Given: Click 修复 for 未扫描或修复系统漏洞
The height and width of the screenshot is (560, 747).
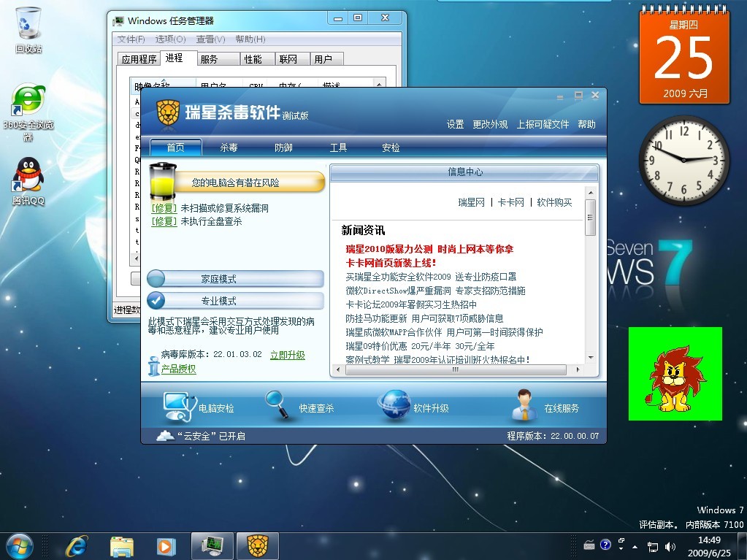Looking at the screenshot, I should click(164, 208).
